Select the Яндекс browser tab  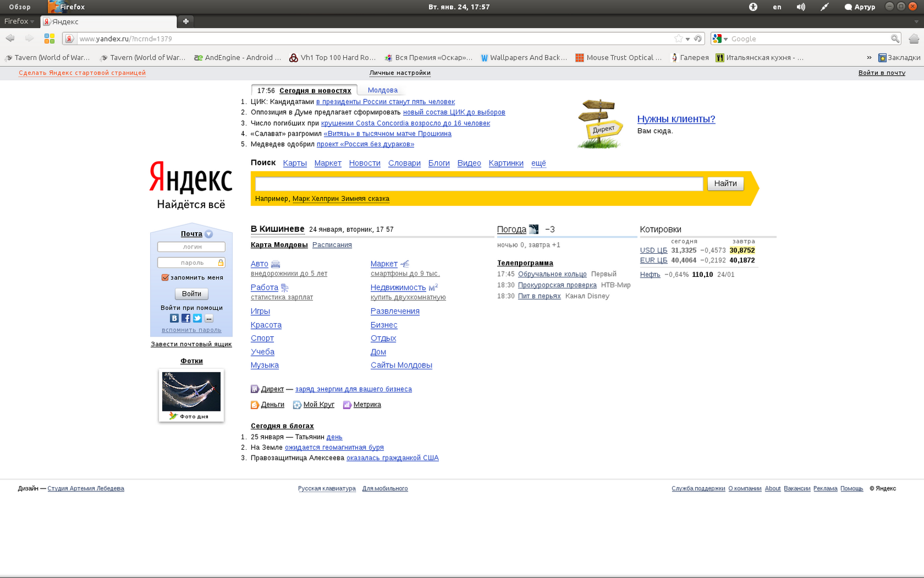(x=109, y=21)
